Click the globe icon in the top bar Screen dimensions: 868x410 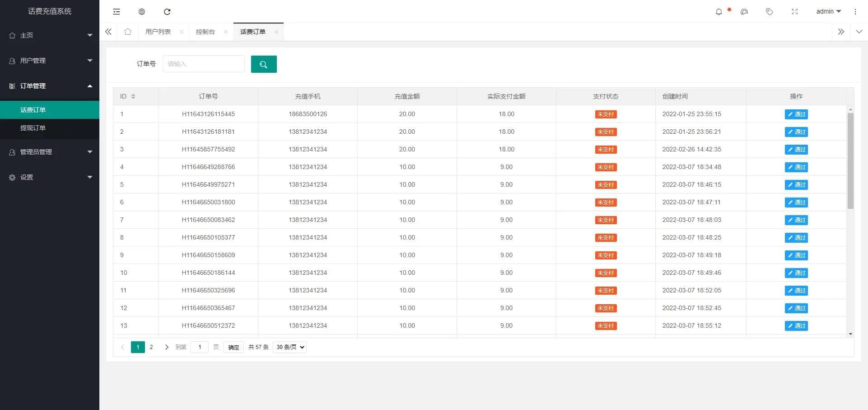pos(142,12)
